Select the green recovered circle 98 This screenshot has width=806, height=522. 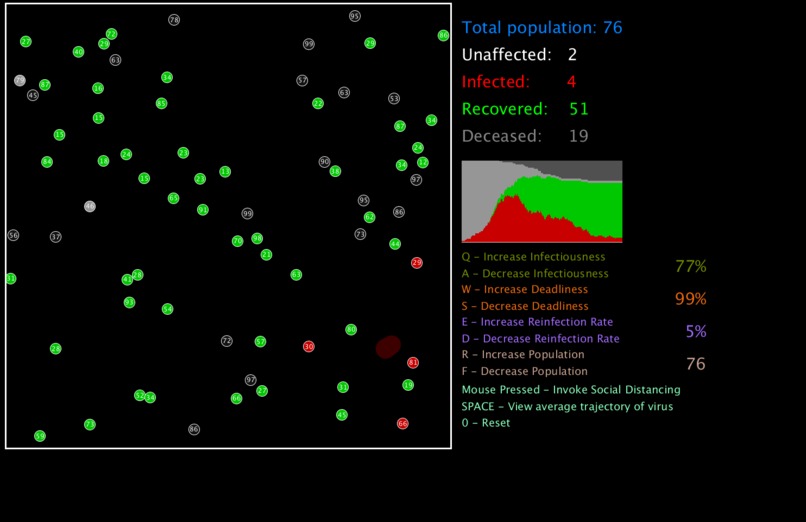(257, 238)
